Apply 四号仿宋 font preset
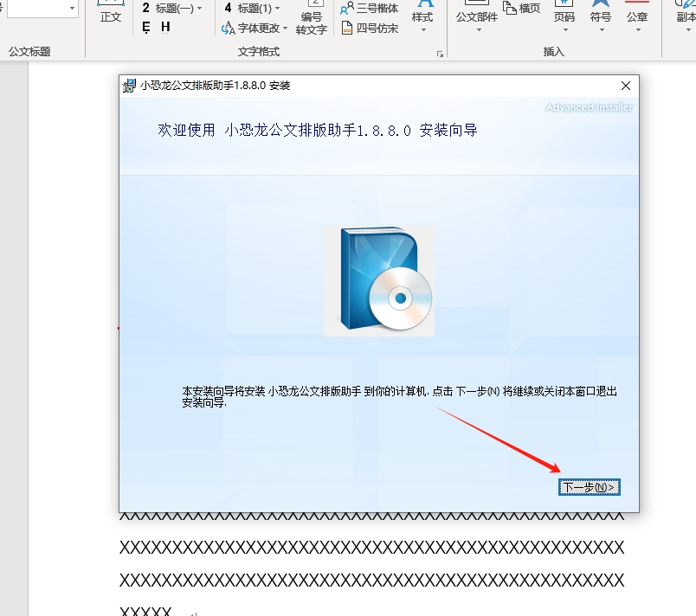The width and height of the screenshot is (696, 616). coord(370,29)
